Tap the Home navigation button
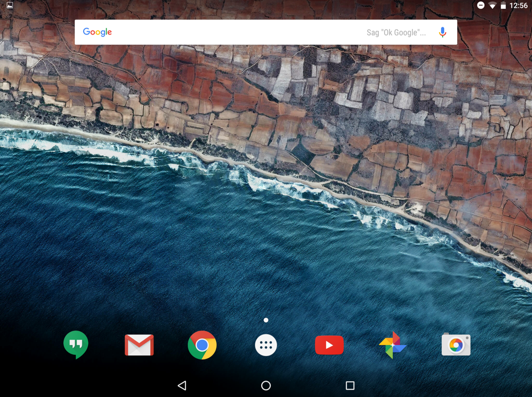Image resolution: width=532 pixels, height=397 pixels. click(266, 386)
